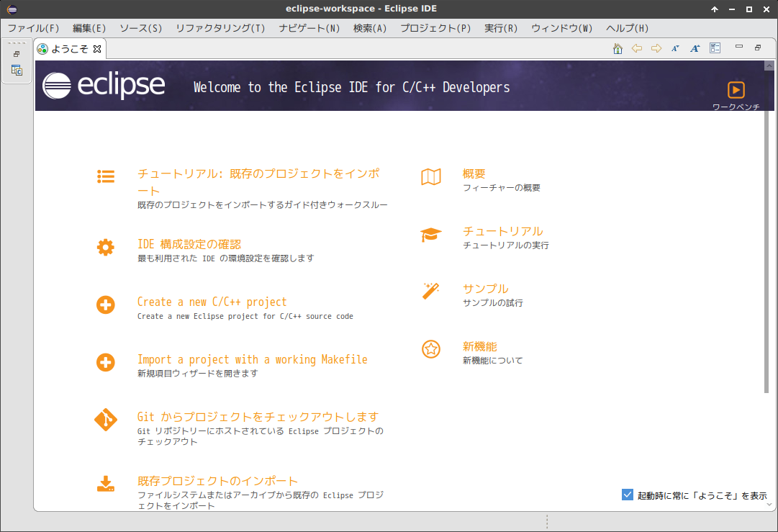Minimize the Welcome view pane
The image size is (778, 532).
coord(739,46)
